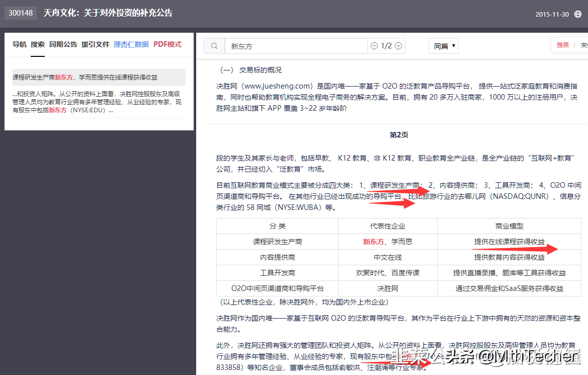Enable the 雅黑 font option
Image resolution: width=588 pixels, height=375 pixels.
tap(562, 45)
